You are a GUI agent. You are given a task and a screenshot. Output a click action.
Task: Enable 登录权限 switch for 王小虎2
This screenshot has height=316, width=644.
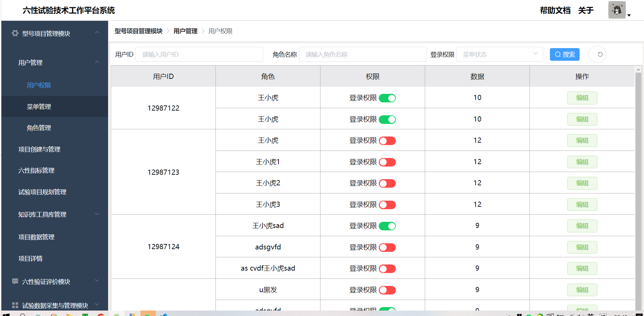point(387,183)
